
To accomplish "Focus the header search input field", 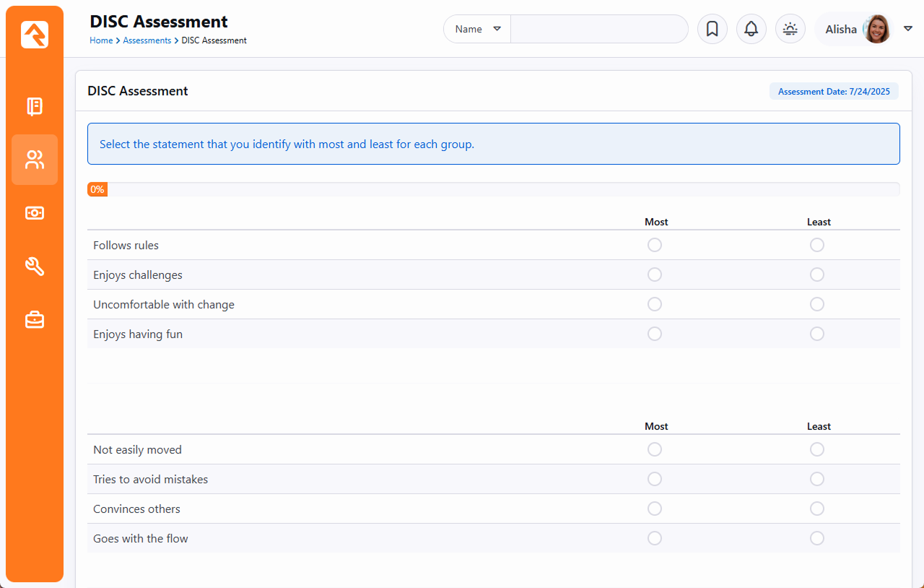I will [598, 29].
